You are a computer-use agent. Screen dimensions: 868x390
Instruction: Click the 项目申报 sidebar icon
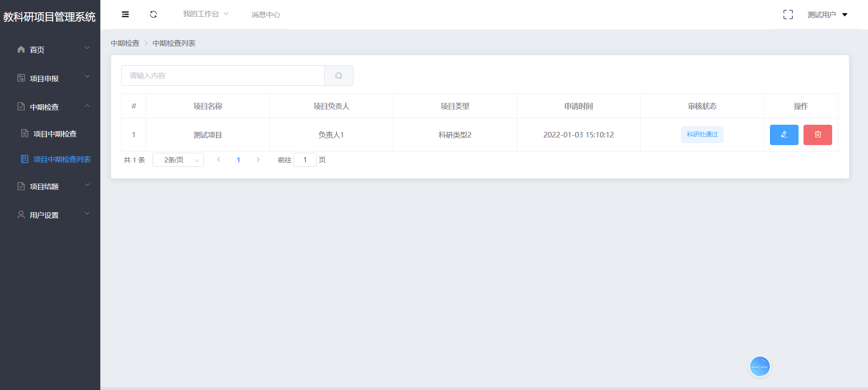click(x=21, y=78)
